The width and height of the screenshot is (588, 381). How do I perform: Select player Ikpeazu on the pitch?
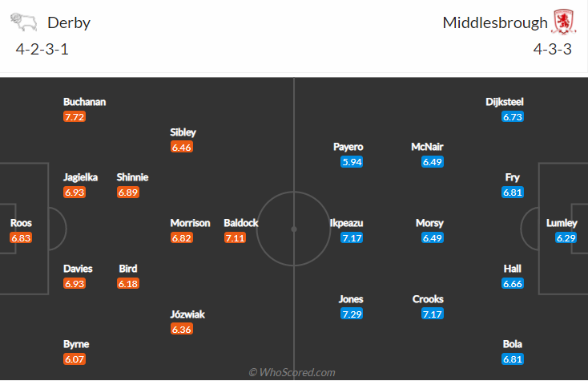pyautogui.click(x=347, y=223)
